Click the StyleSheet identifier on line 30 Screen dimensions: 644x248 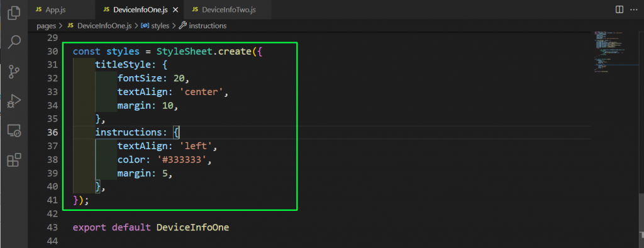(184, 52)
